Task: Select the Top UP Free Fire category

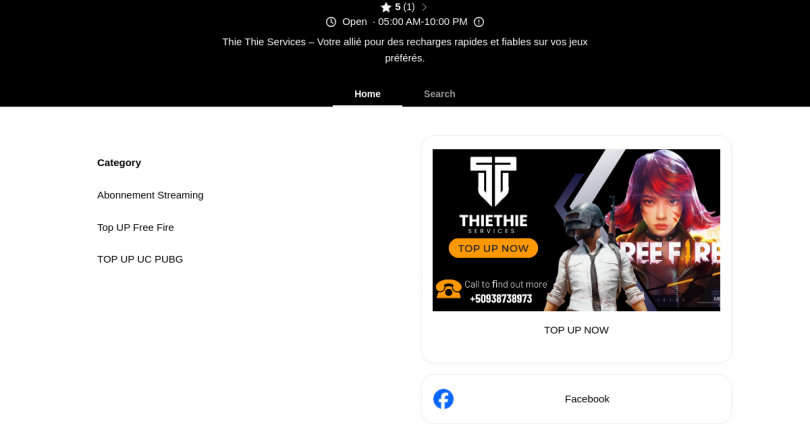Action: [135, 227]
